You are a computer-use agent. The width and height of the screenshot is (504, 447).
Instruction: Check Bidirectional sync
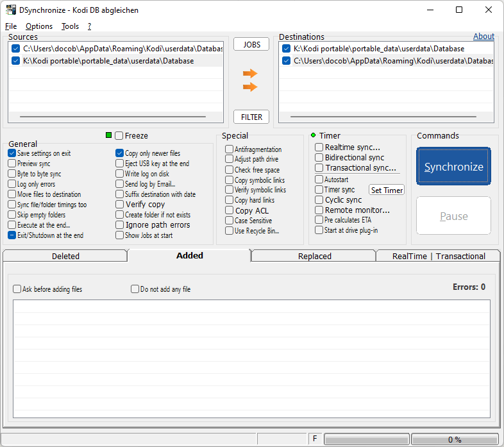pyautogui.click(x=319, y=158)
